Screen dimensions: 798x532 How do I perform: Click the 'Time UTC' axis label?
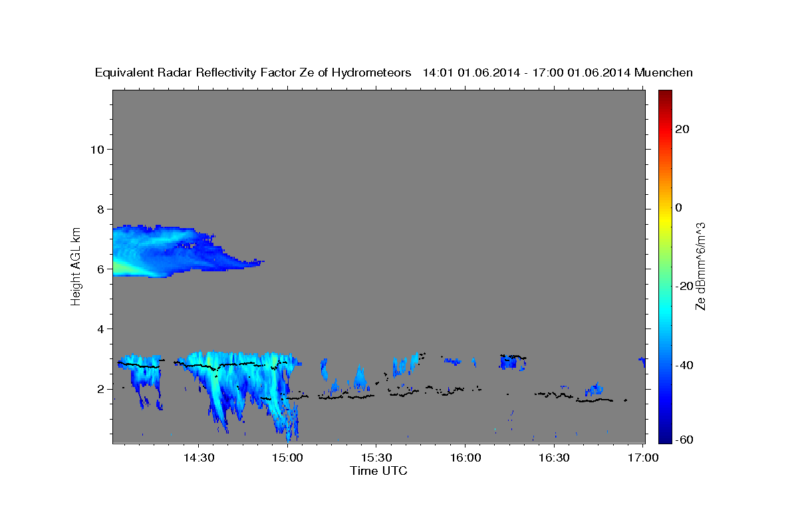(378, 471)
